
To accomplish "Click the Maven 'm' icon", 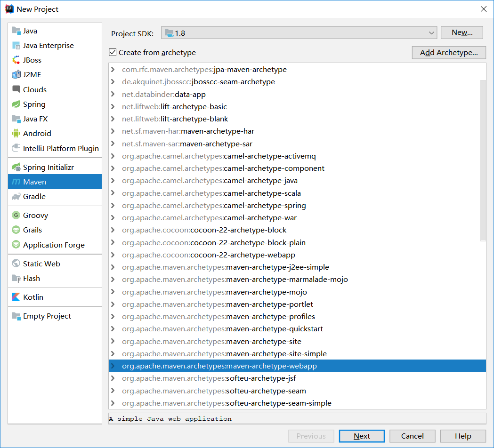I will point(16,182).
